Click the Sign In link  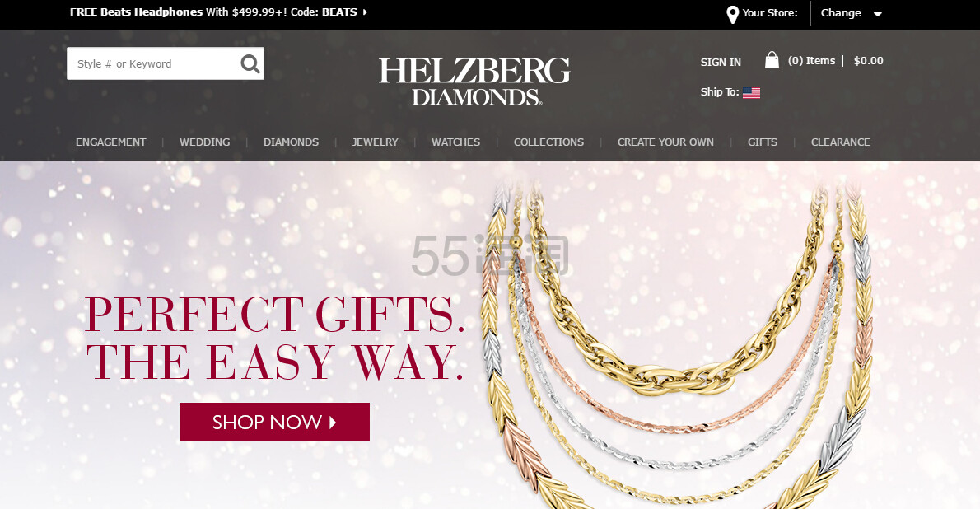point(721,62)
